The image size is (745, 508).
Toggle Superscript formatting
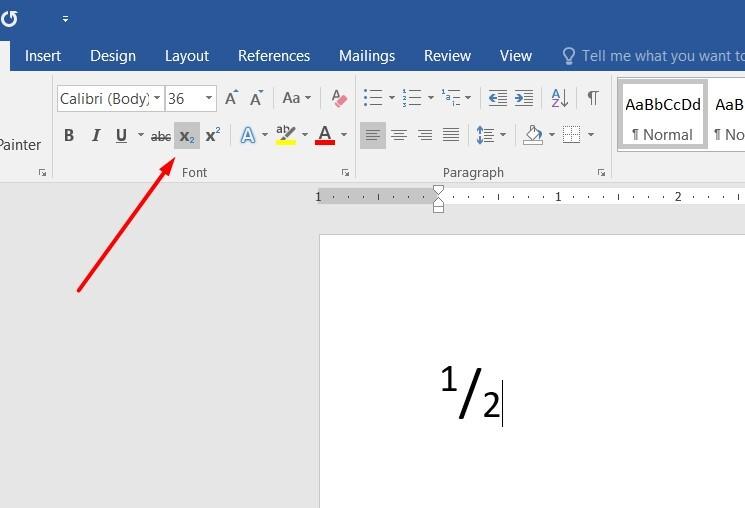(x=212, y=135)
